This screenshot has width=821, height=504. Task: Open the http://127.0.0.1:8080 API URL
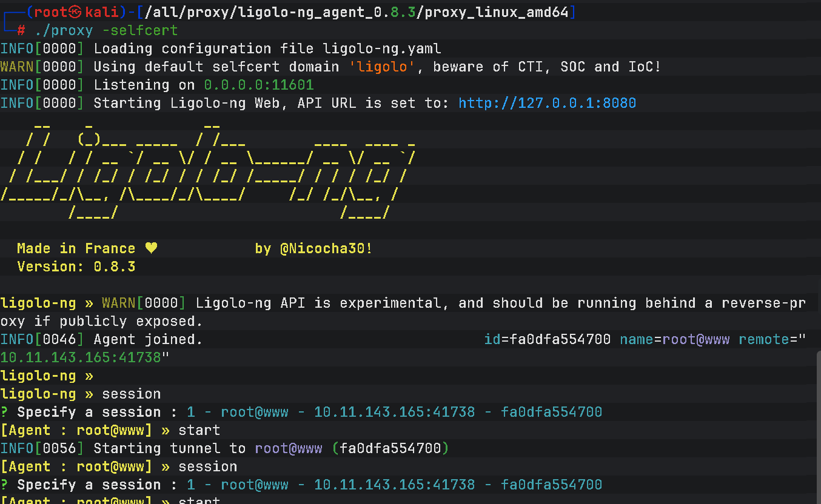pos(547,103)
